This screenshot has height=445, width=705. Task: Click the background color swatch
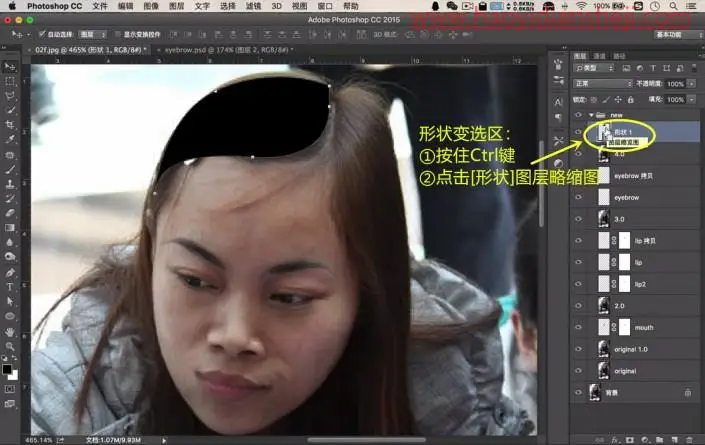tap(14, 375)
